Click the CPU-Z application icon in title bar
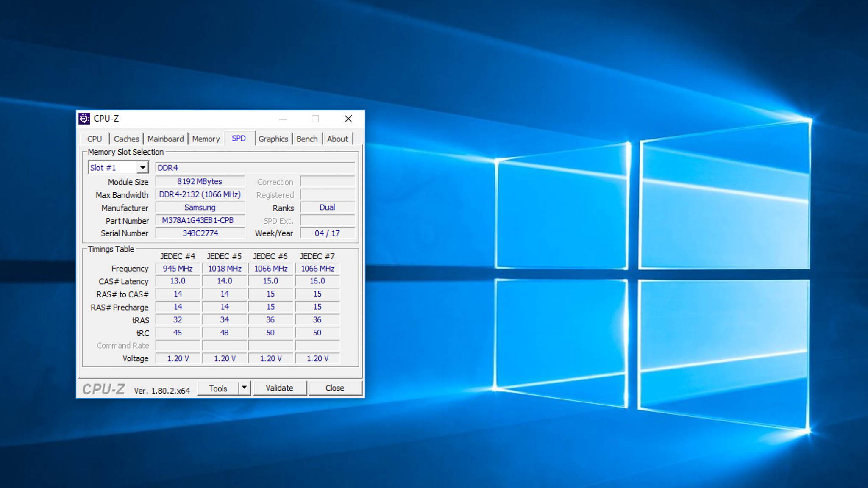868x488 pixels. pos(84,119)
